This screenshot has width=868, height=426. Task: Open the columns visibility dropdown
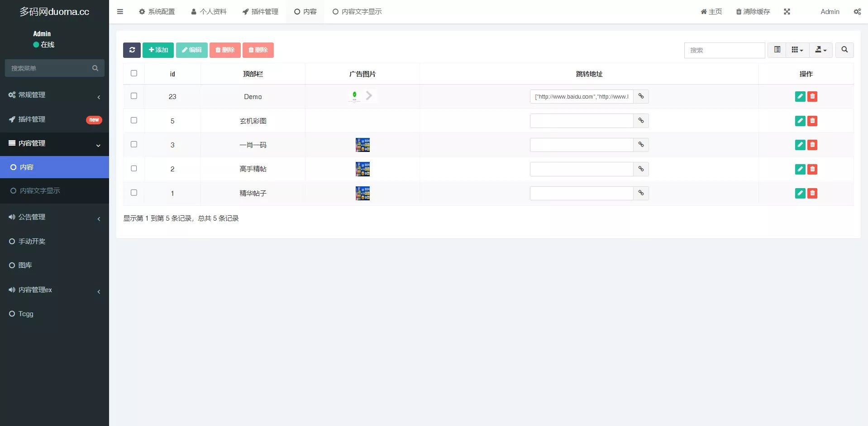797,50
